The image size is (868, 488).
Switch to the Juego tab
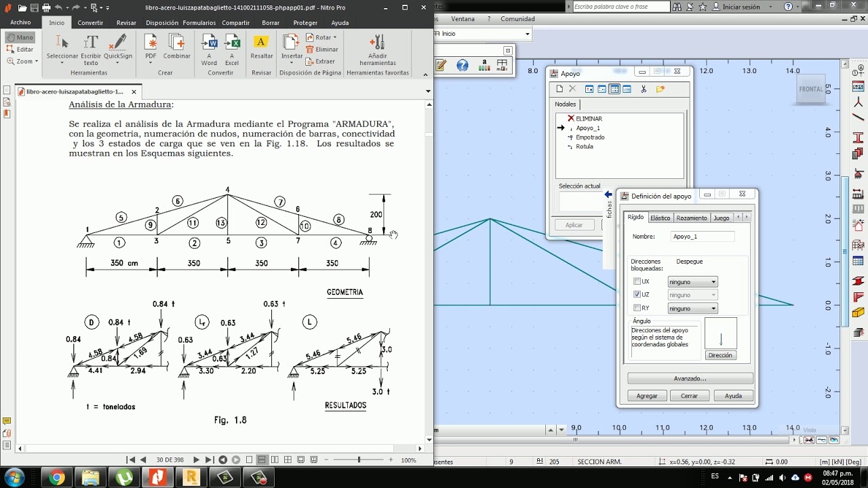click(x=722, y=218)
